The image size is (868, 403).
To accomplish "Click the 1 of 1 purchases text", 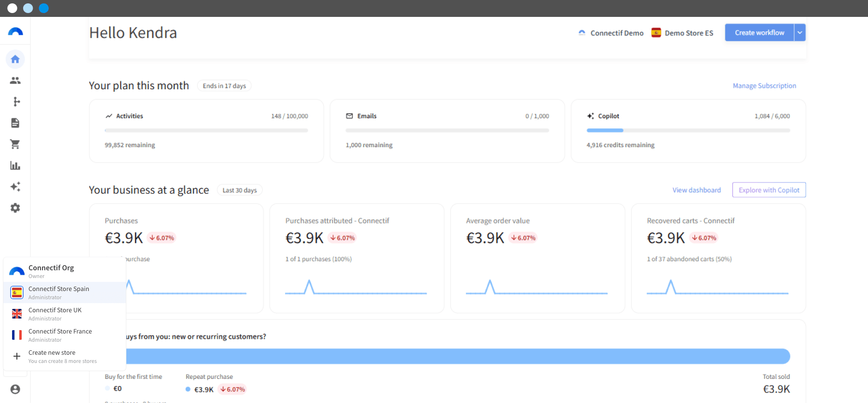I will pyautogui.click(x=318, y=259).
